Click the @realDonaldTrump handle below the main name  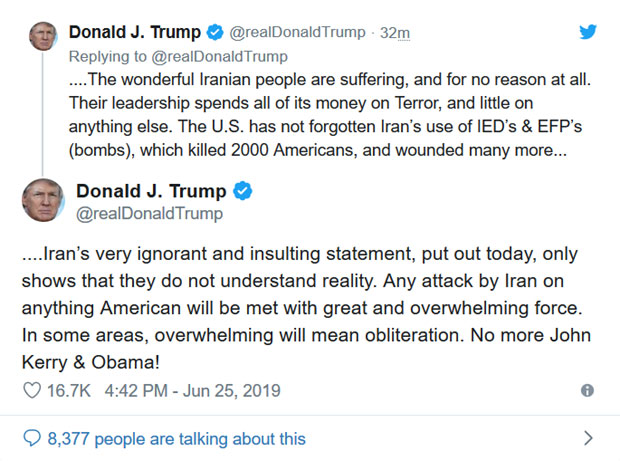point(149,214)
